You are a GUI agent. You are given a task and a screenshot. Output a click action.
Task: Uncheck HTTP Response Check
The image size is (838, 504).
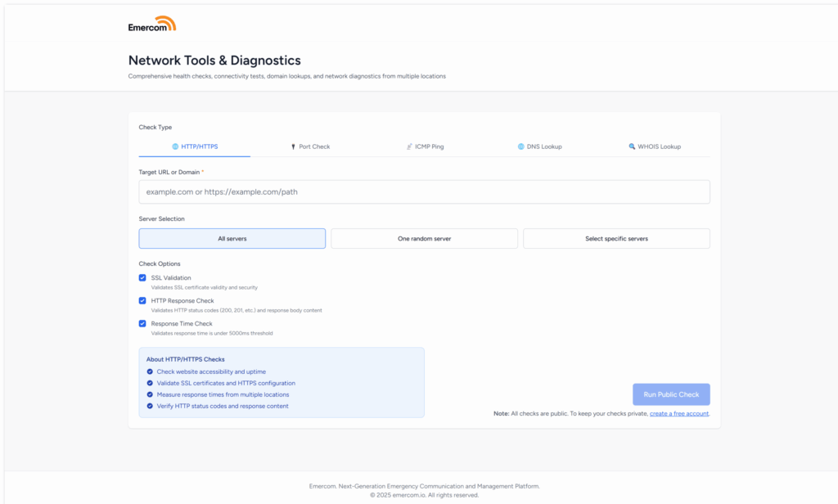pos(142,301)
